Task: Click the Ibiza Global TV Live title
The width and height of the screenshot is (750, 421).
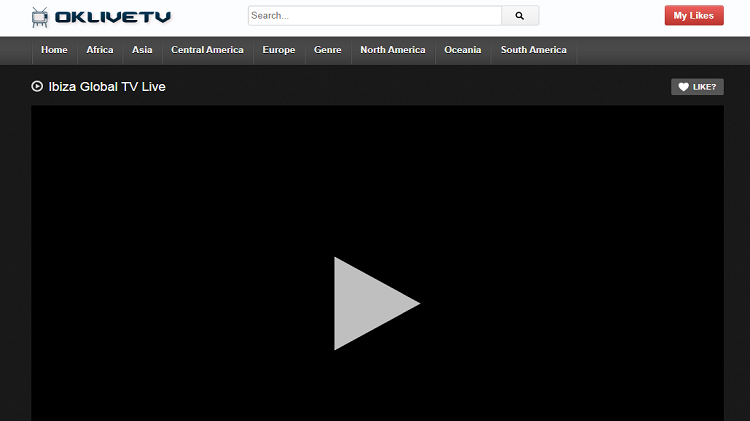Action: (x=107, y=87)
